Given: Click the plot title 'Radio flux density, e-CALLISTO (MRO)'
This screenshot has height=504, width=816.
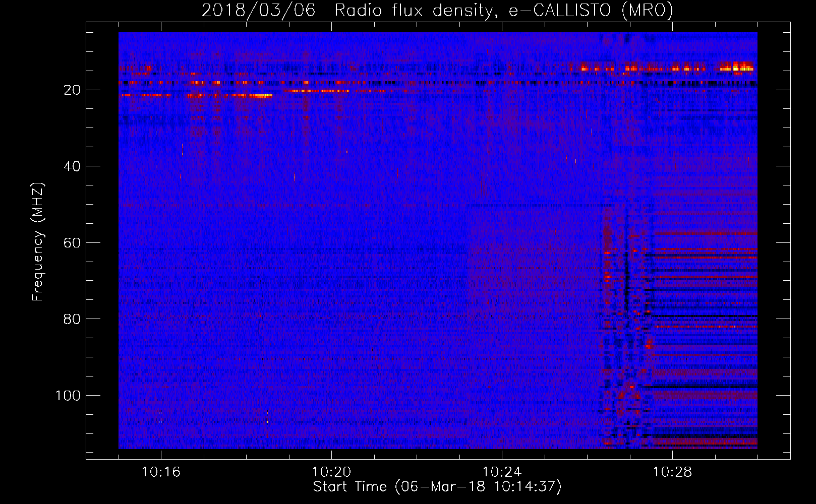Looking at the screenshot, I should click(504, 10).
